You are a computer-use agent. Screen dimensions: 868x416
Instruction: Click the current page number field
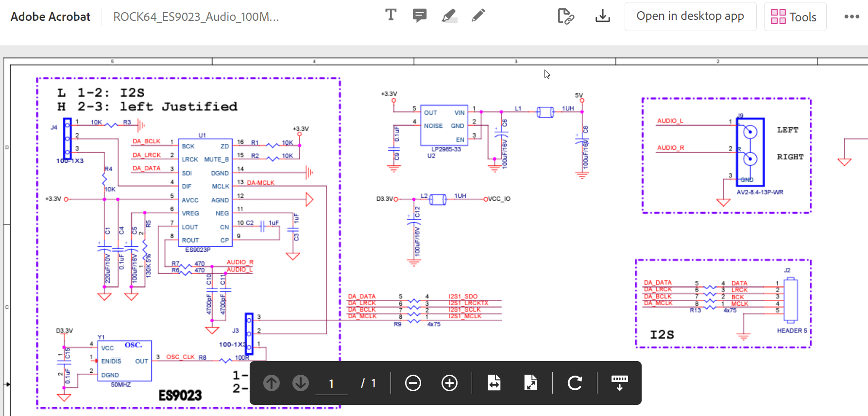click(x=331, y=383)
